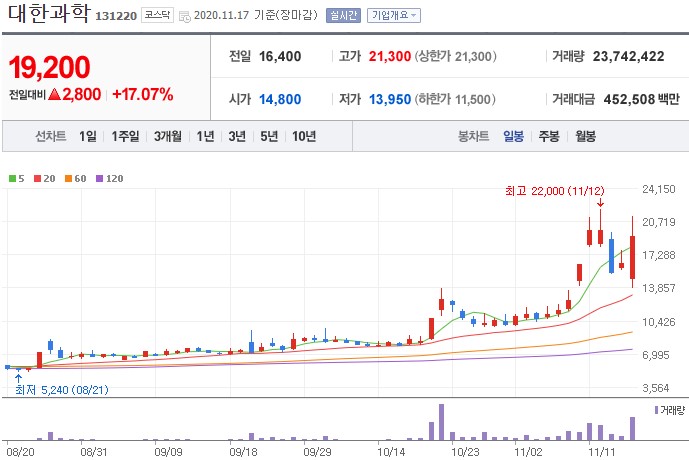Viewport: 689px width, 460px height.
Task: Click the 대한과학 stock name heading
Action: click(x=49, y=13)
